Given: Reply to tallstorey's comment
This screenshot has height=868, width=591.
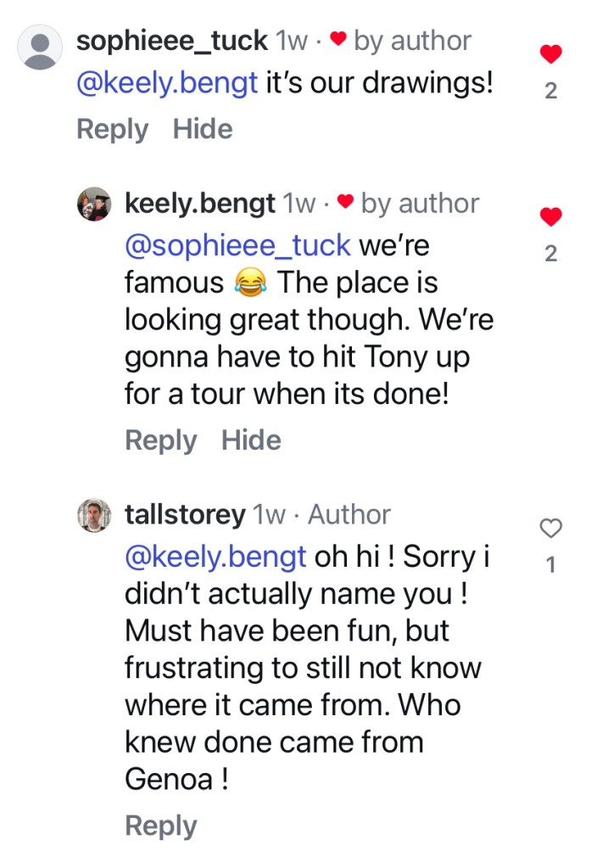Looking at the screenshot, I should coord(160,826).
